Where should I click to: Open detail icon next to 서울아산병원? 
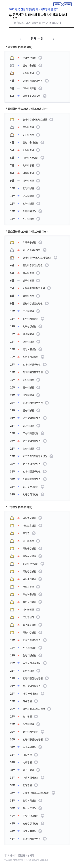40,58
